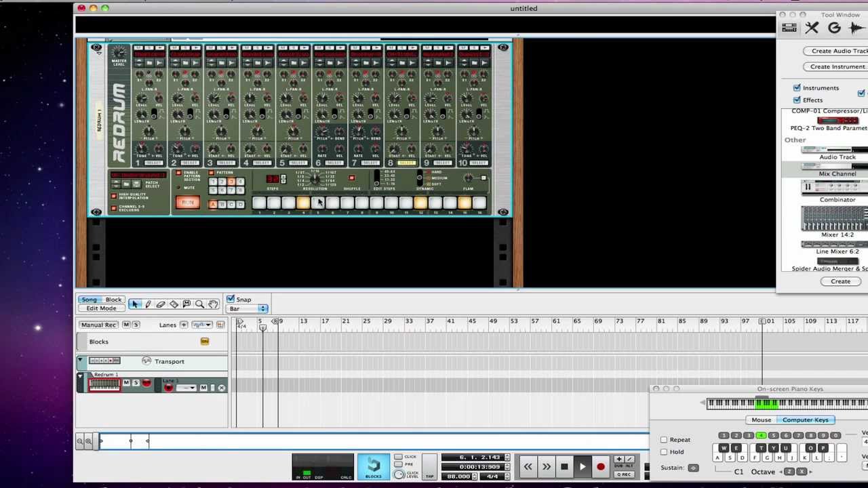868x488 pixels.
Task: Collapse the Transport track triangle
Action: click(x=81, y=361)
